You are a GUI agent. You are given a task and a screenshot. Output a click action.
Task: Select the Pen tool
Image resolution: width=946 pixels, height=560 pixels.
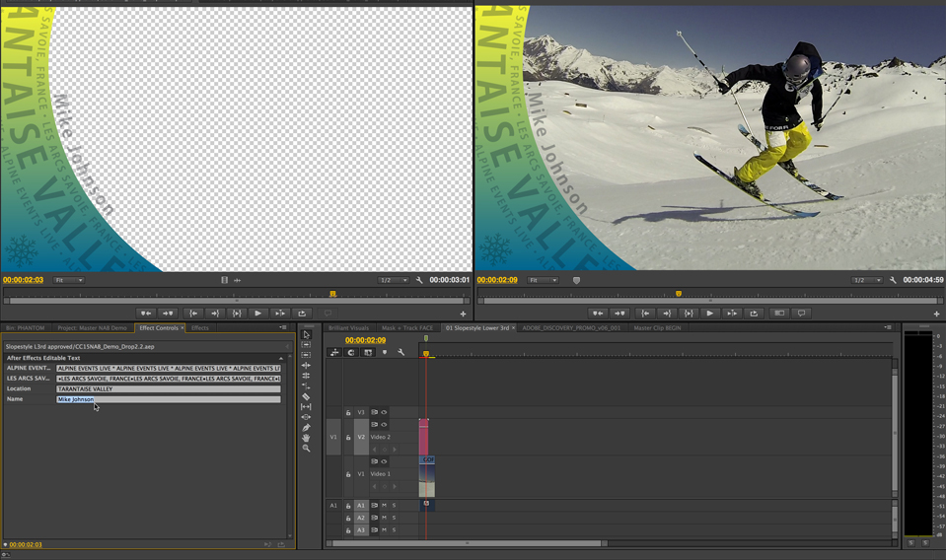tap(306, 427)
